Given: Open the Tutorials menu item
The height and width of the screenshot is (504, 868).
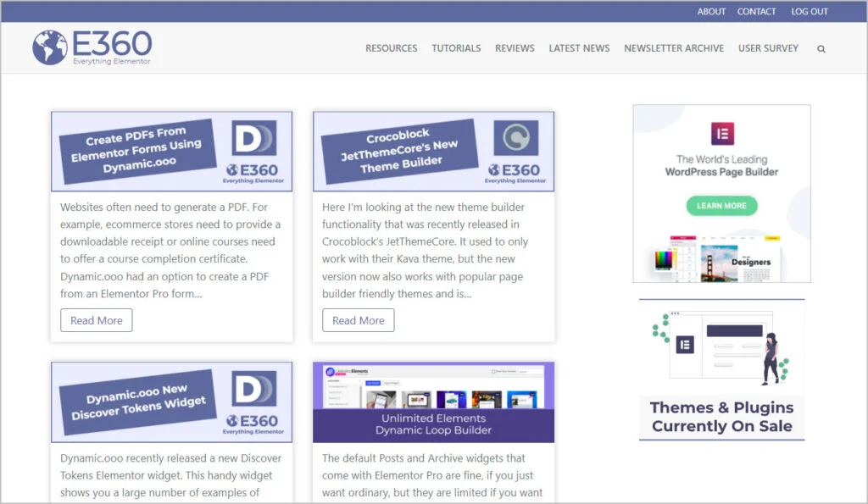Looking at the screenshot, I should 456,48.
